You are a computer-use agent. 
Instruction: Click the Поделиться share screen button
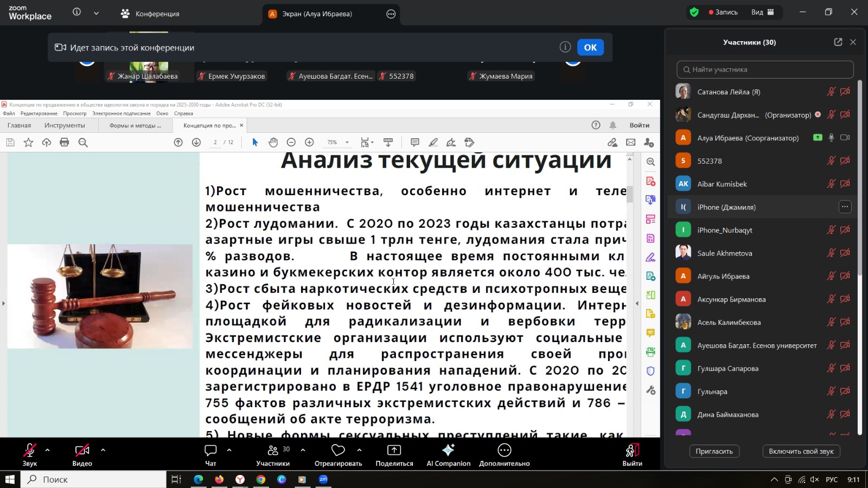click(394, 454)
